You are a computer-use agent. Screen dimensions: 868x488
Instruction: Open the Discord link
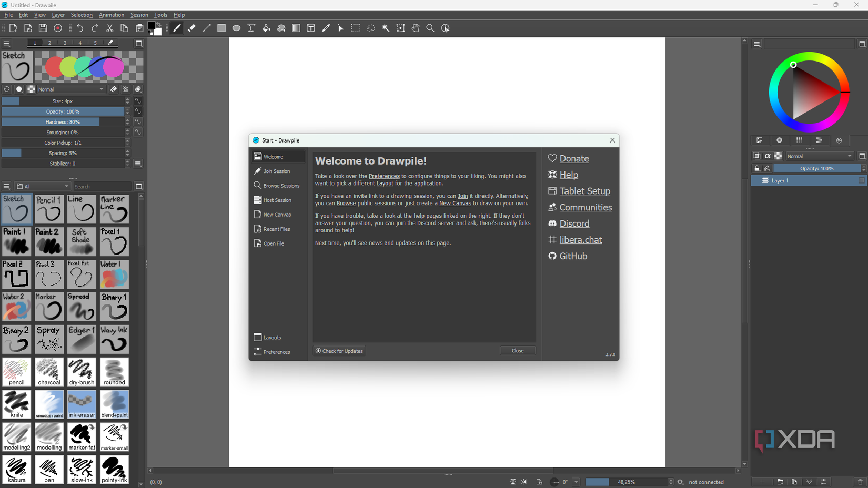coord(574,223)
